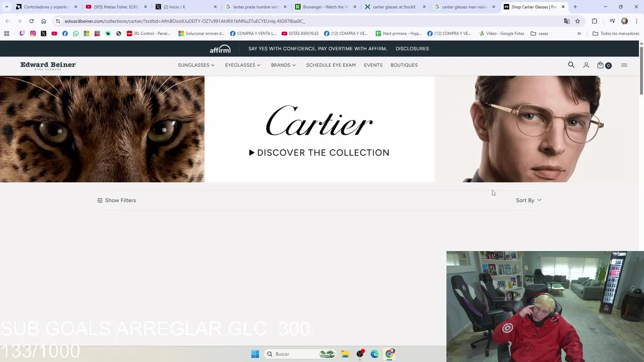
Task: Open the Windows Start menu
Action: coord(255,354)
